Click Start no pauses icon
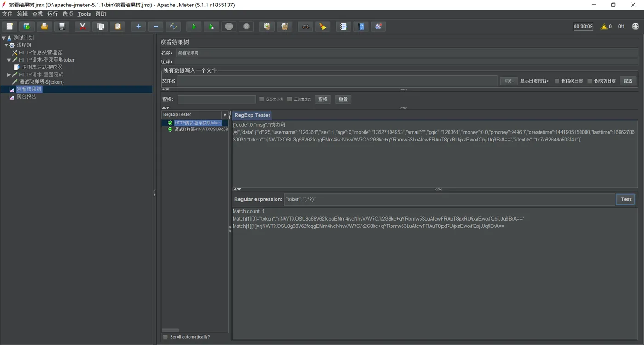Viewport: 644px width, 345px height. [211, 27]
